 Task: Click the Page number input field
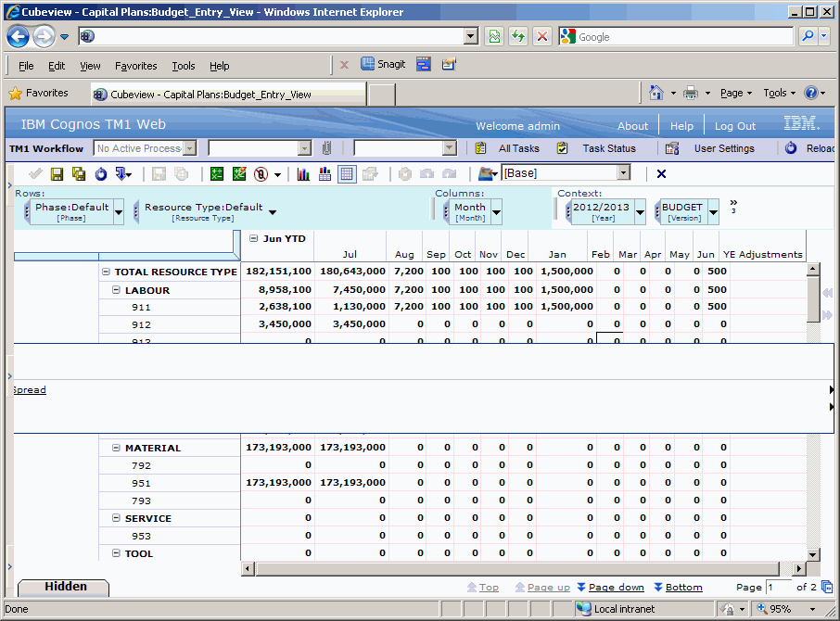pyautogui.click(x=779, y=588)
